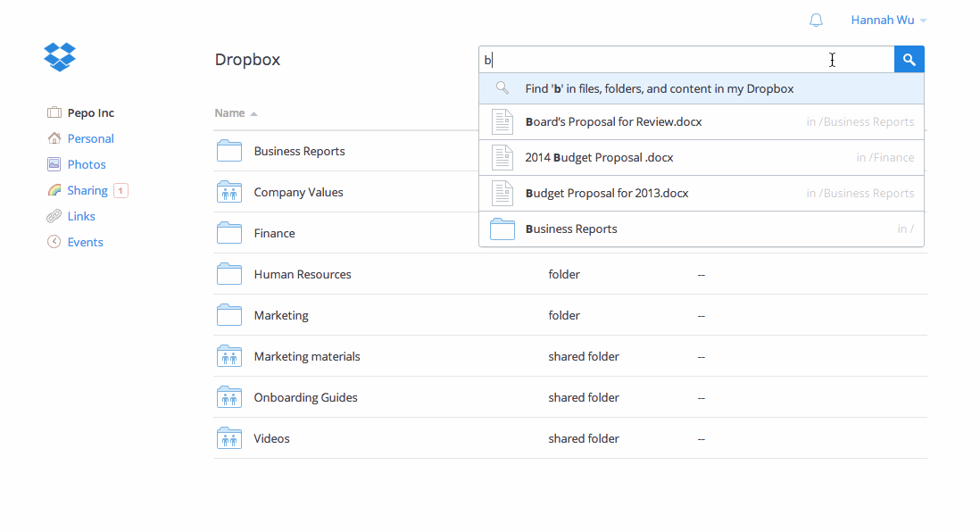The width and height of the screenshot is (980, 532).
Task: Click the Marketing materials shared folder icon
Action: tap(229, 356)
